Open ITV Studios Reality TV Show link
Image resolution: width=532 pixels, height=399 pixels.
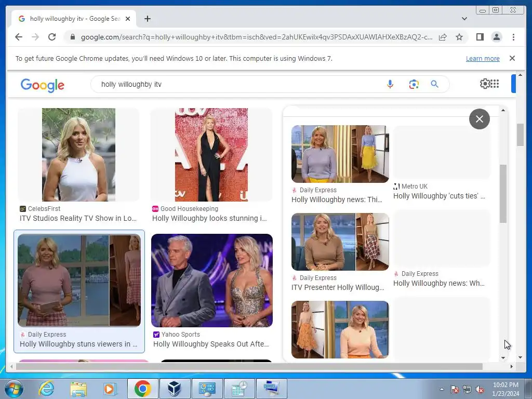(x=78, y=218)
